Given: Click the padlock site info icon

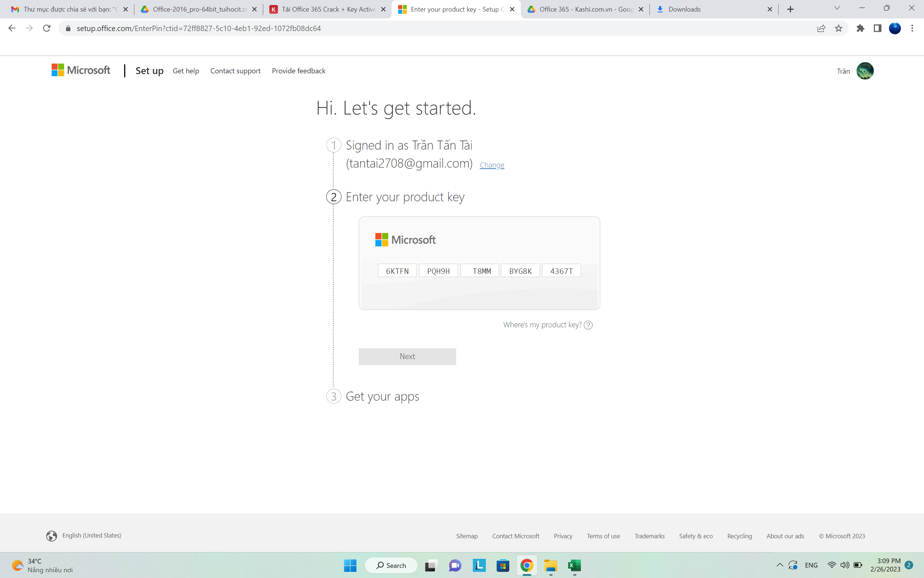Looking at the screenshot, I should coord(68,28).
